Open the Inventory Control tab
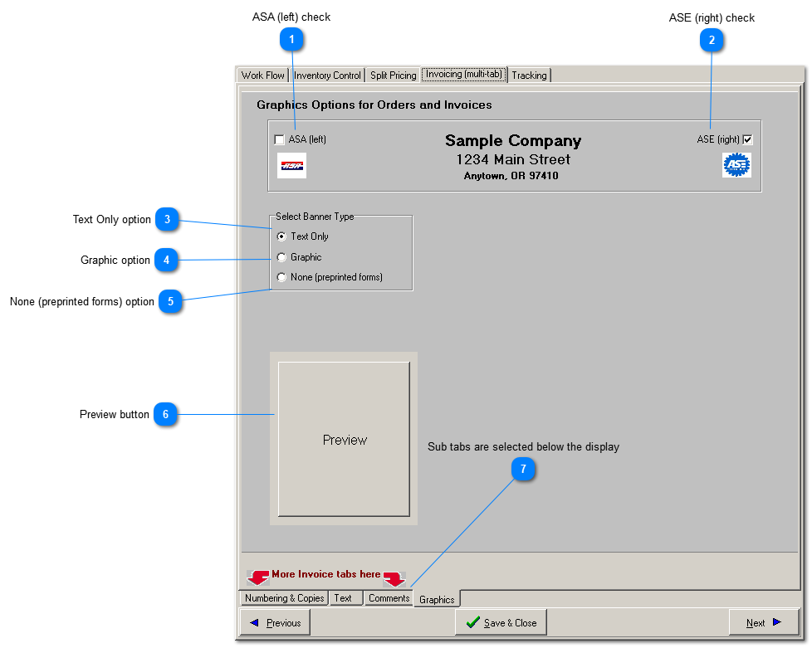Viewport: 812px width, 648px height. [x=327, y=76]
